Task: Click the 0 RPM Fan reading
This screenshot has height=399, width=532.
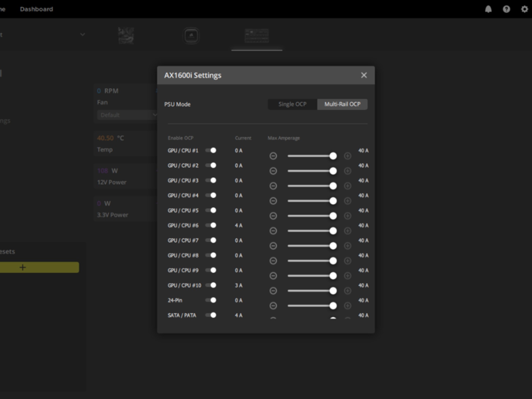Action: coord(108,91)
